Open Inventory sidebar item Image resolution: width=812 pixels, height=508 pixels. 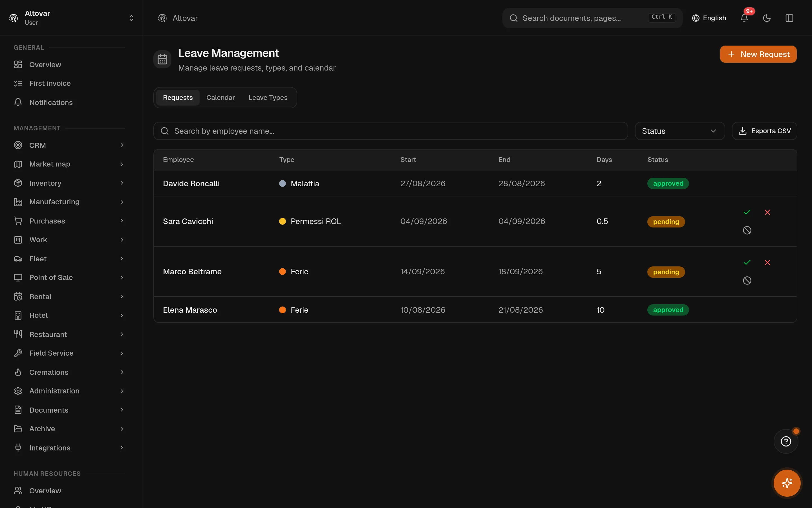click(69, 183)
